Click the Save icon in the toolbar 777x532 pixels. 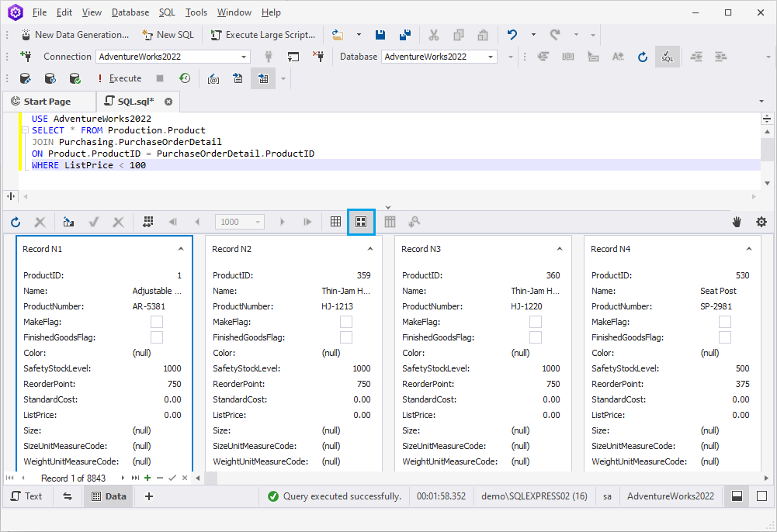380,35
